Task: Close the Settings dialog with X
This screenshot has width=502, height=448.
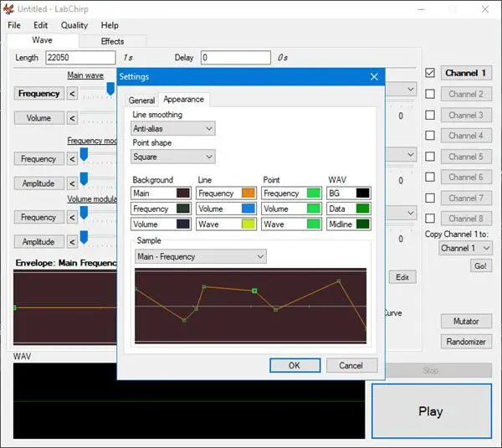Action: tap(374, 76)
